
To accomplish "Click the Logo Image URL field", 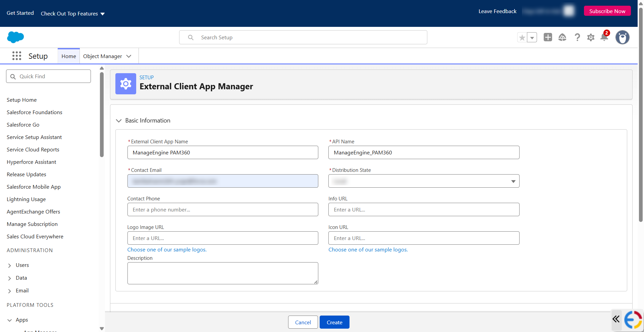I will point(223,238).
